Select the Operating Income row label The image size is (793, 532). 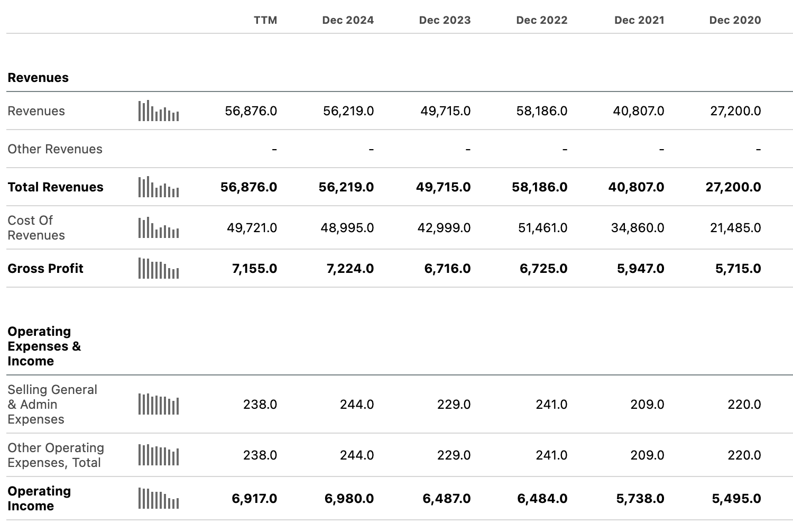pos(39,499)
